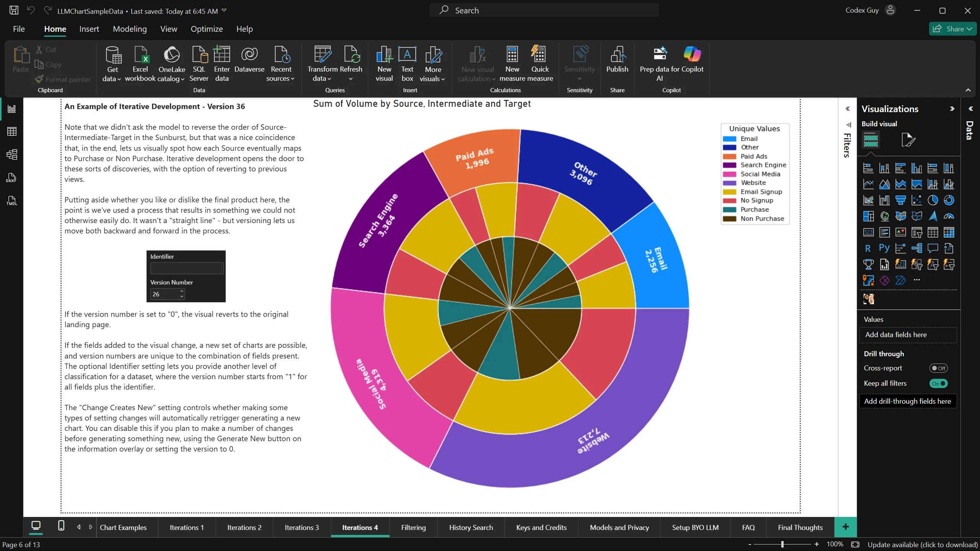Click Update available download notice
This screenshot has height=551, width=980.
[923, 544]
